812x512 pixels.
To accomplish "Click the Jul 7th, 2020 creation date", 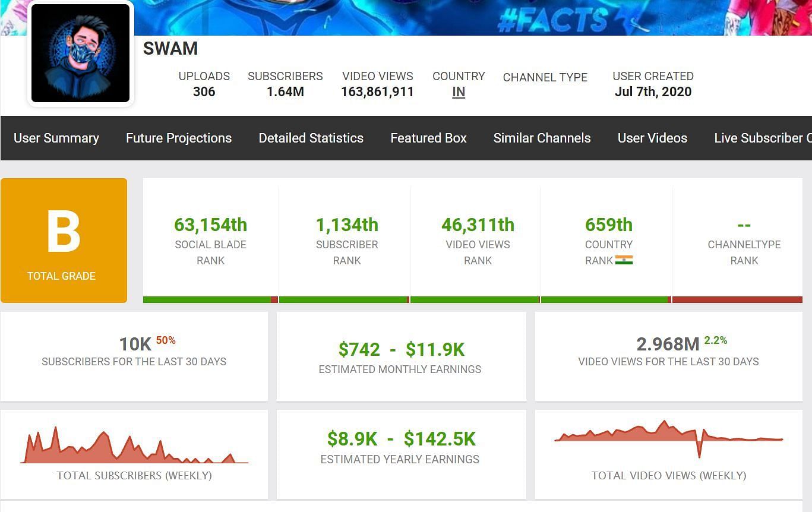I will (x=653, y=92).
